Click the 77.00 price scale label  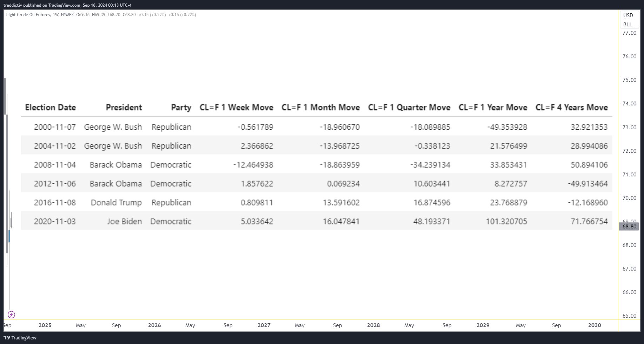point(629,33)
